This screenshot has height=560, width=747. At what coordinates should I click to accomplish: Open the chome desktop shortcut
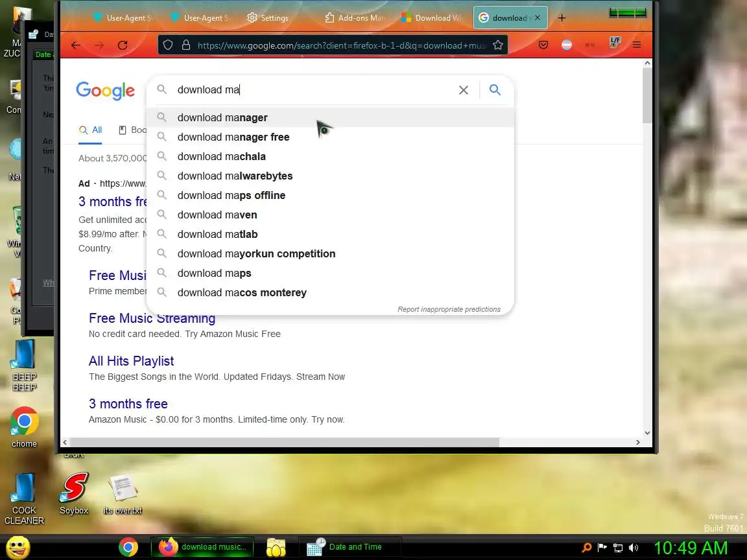(24, 426)
